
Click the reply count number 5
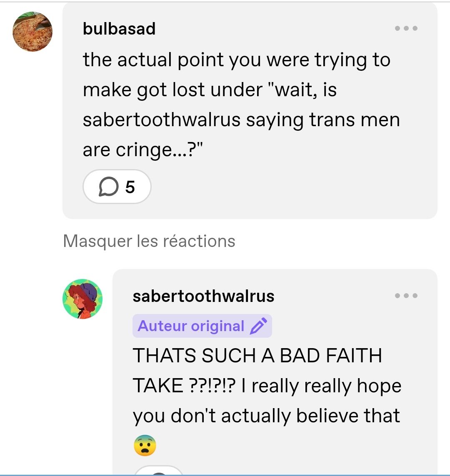point(130,187)
